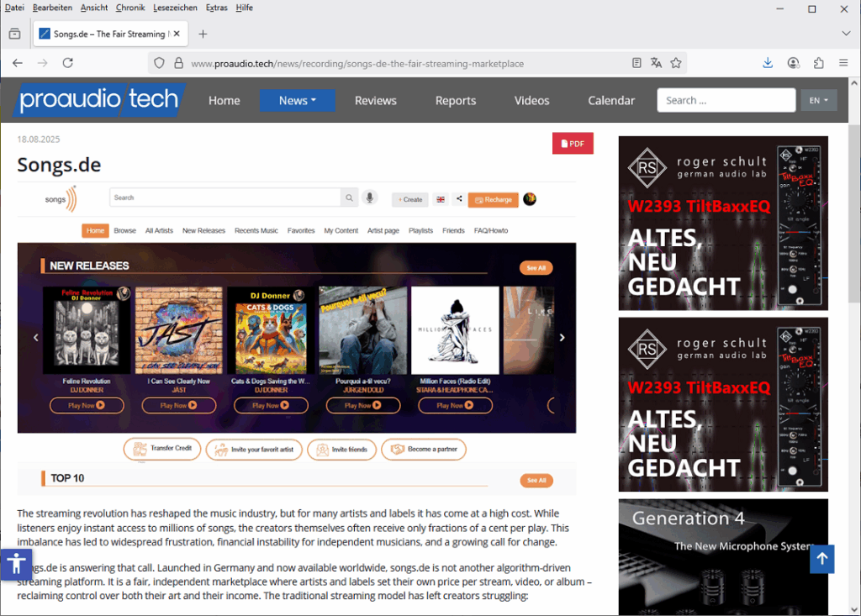Close the Songs.de browser tab
Image resolution: width=861 pixels, height=616 pixels.
coord(177,34)
